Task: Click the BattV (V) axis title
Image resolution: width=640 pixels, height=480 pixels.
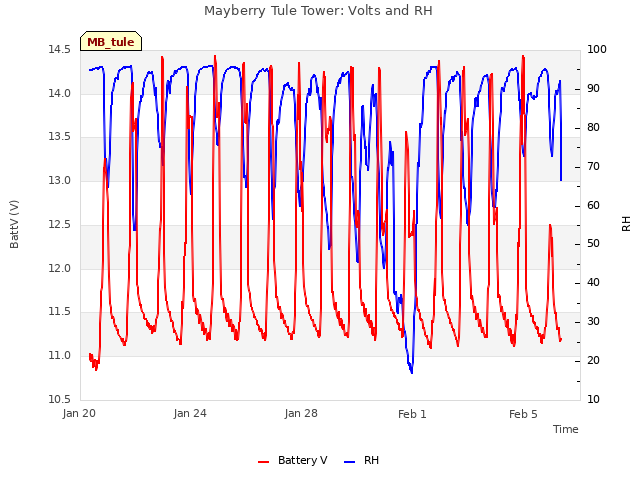Action: click(14, 224)
